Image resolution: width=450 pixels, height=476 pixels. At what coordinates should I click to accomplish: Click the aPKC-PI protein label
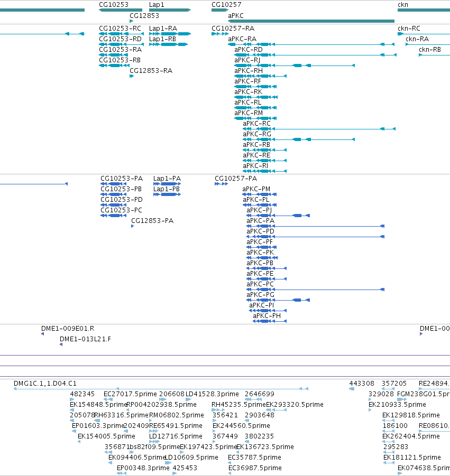click(x=262, y=305)
